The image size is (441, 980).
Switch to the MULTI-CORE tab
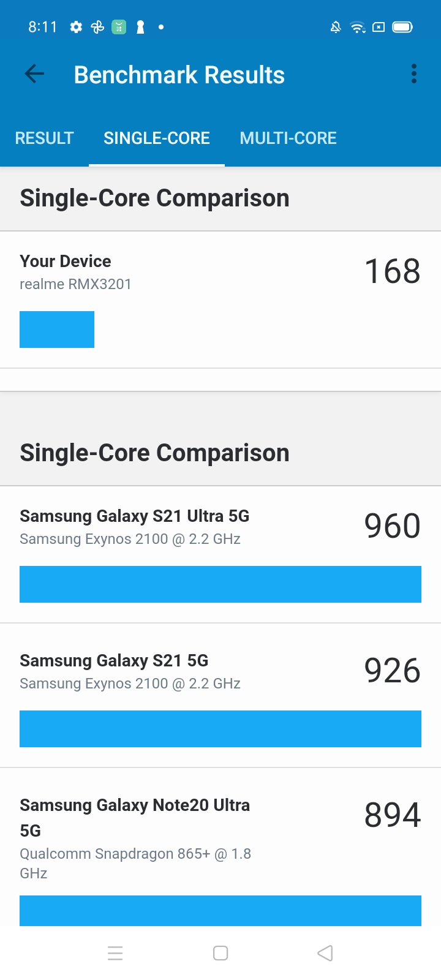click(288, 138)
